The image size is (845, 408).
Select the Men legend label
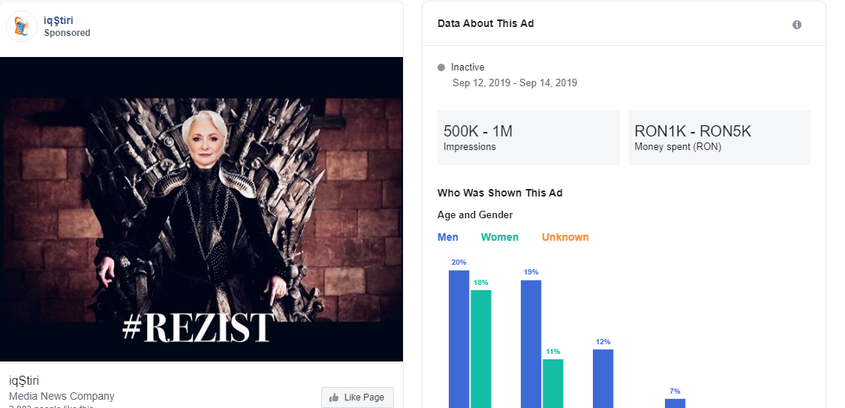point(449,237)
